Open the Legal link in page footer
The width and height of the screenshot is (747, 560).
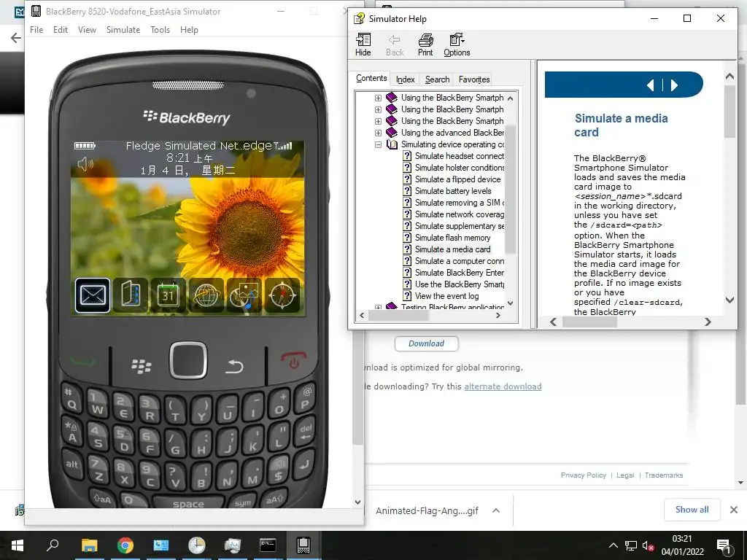625,475
